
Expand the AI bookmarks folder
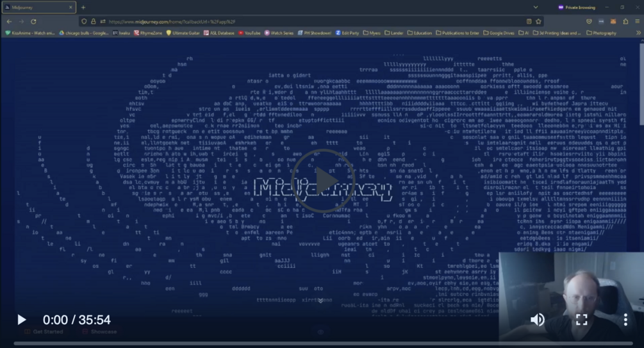pyautogui.click(x=524, y=33)
